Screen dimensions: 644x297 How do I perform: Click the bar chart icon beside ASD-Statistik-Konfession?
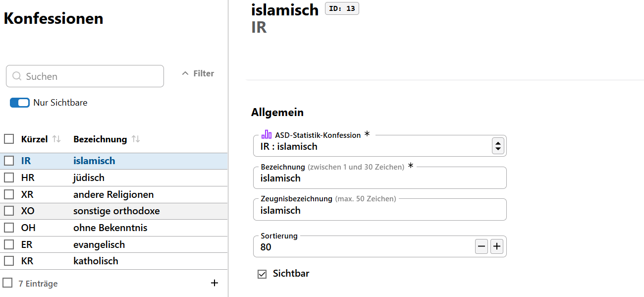pos(267,134)
